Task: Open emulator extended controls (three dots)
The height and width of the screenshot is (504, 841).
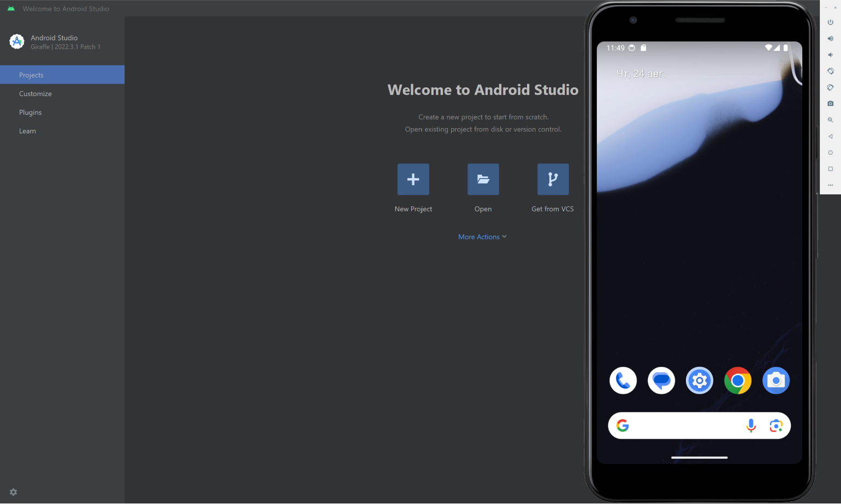Action: pyautogui.click(x=830, y=185)
